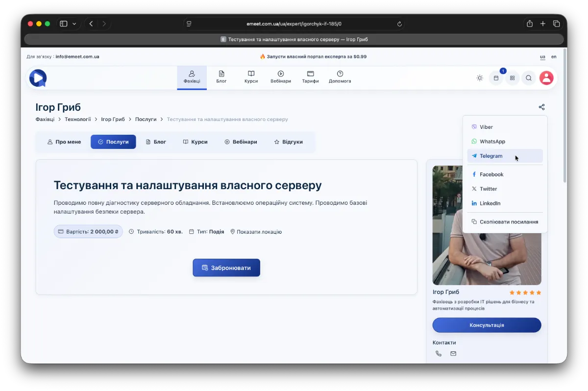Switch site language to en
The height and width of the screenshot is (391, 588).
tap(554, 57)
